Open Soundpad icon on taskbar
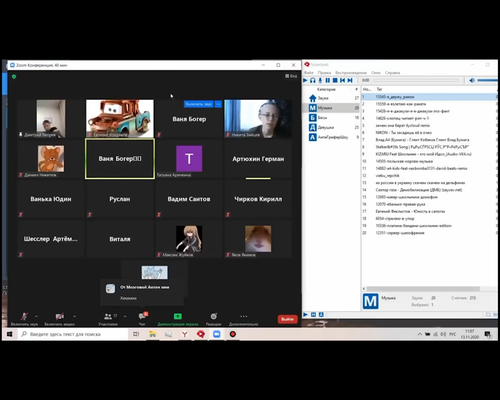Viewport: 500px width, 400px height. click(x=200, y=334)
